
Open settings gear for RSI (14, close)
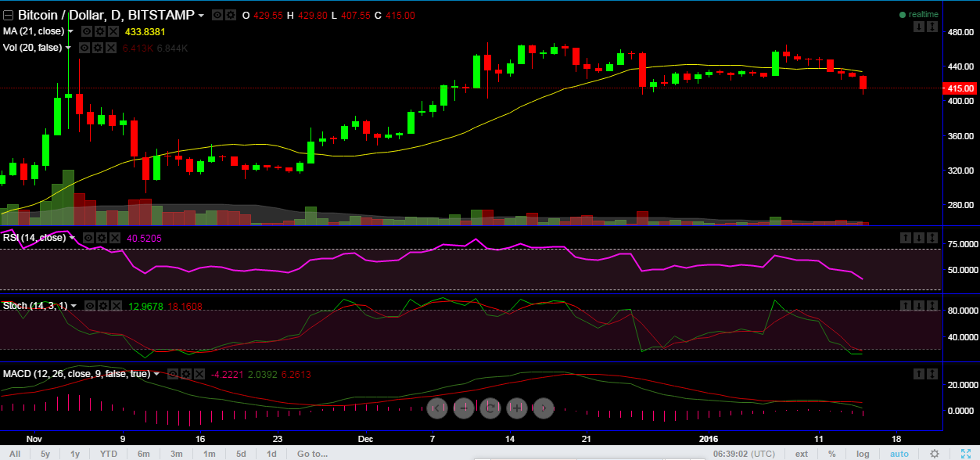[100, 237]
